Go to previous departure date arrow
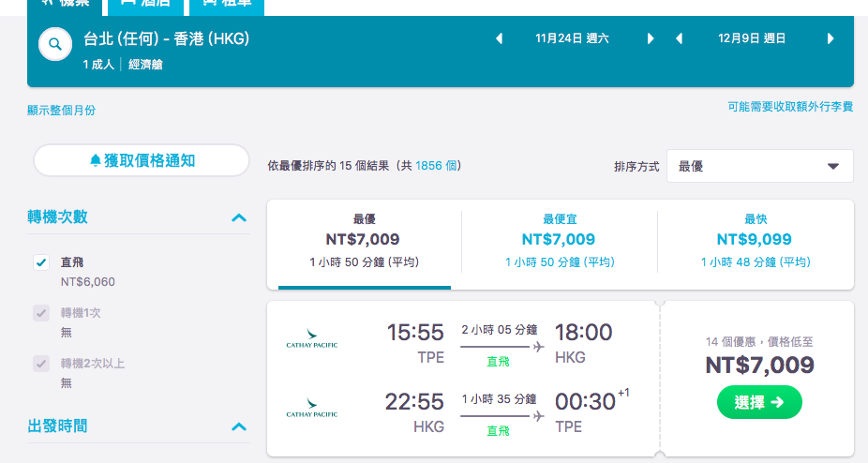 [x=499, y=38]
